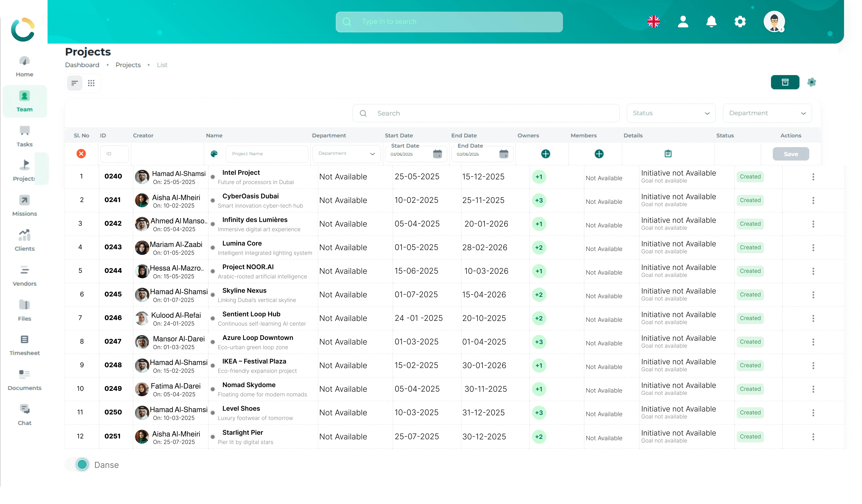Image resolution: width=862 pixels, height=504 pixels.
Task: Open the details clipboard icon
Action: 668,154
